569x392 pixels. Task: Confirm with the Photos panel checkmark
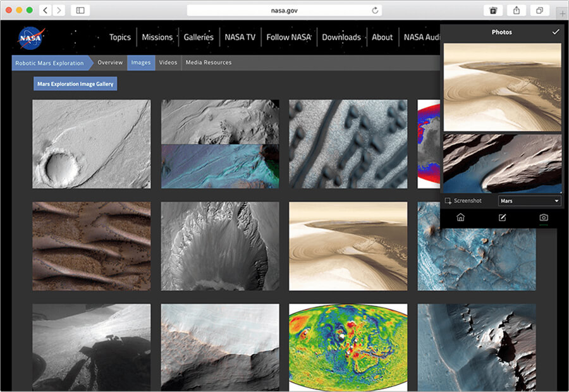556,32
